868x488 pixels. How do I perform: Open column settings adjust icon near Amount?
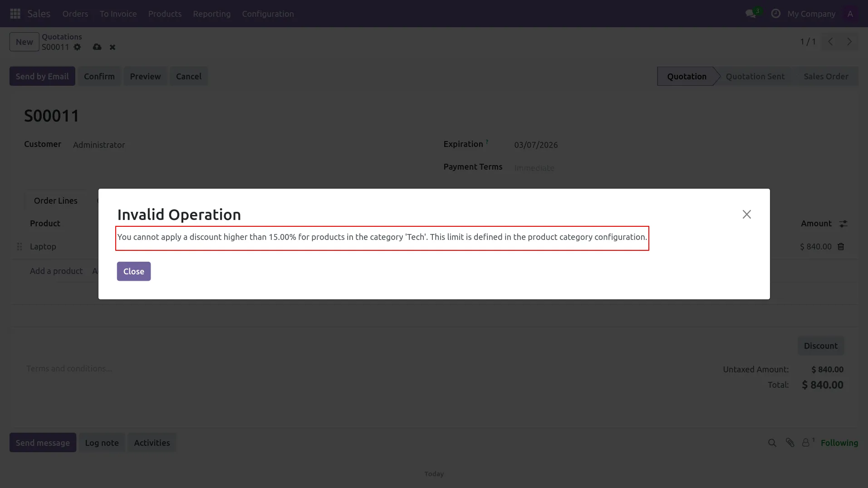843,224
